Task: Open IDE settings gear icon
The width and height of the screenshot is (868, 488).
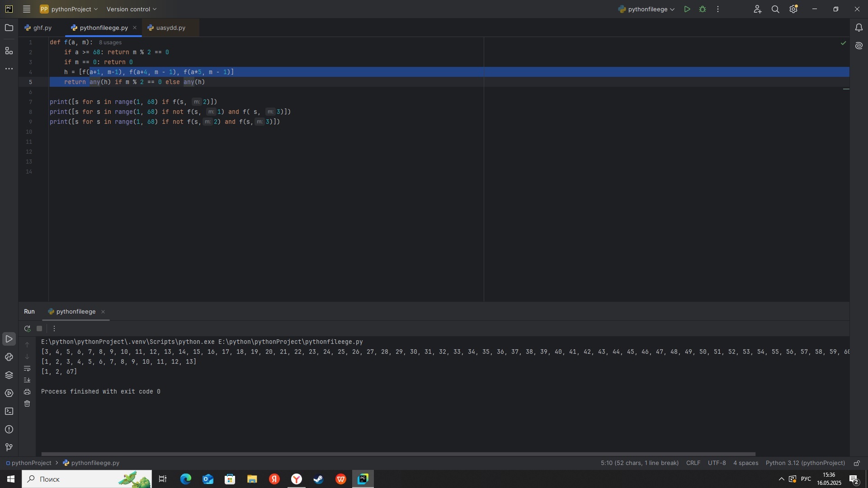Action: pos(793,9)
